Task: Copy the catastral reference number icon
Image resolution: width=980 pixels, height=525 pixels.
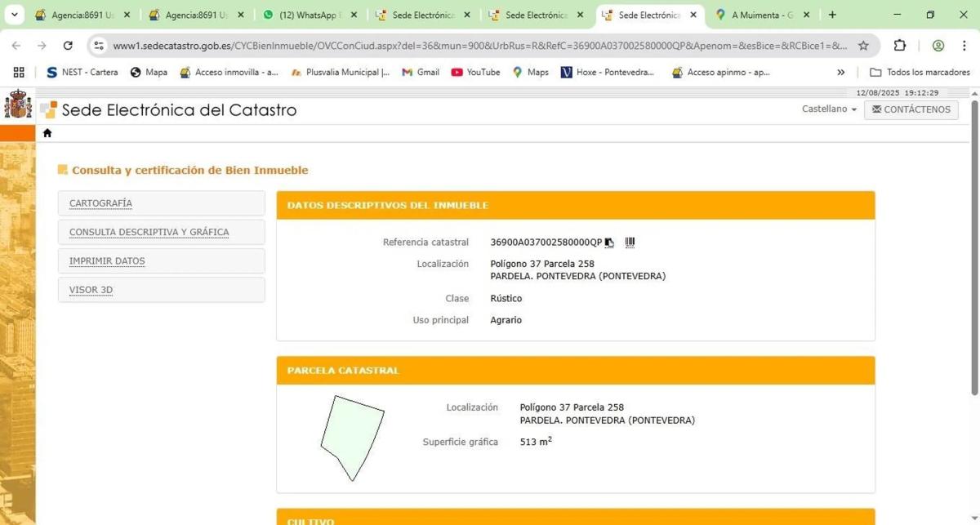Action: (x=609, y=242)
